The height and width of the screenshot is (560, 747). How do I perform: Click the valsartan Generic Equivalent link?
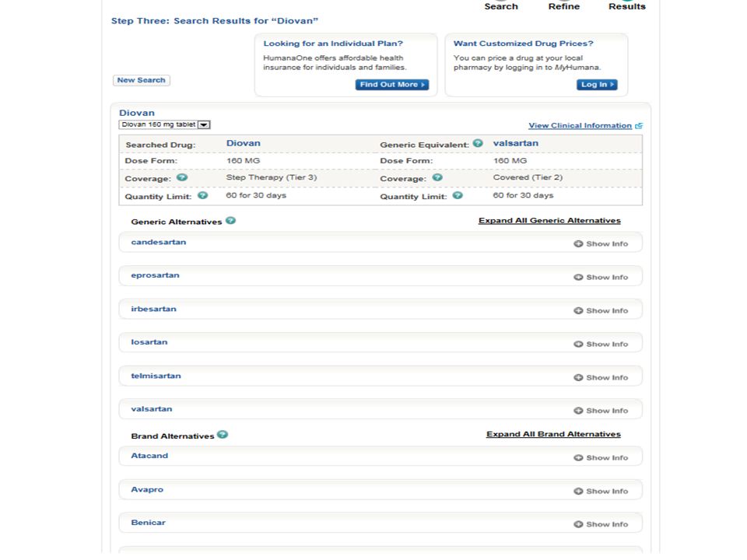point(515,143)
